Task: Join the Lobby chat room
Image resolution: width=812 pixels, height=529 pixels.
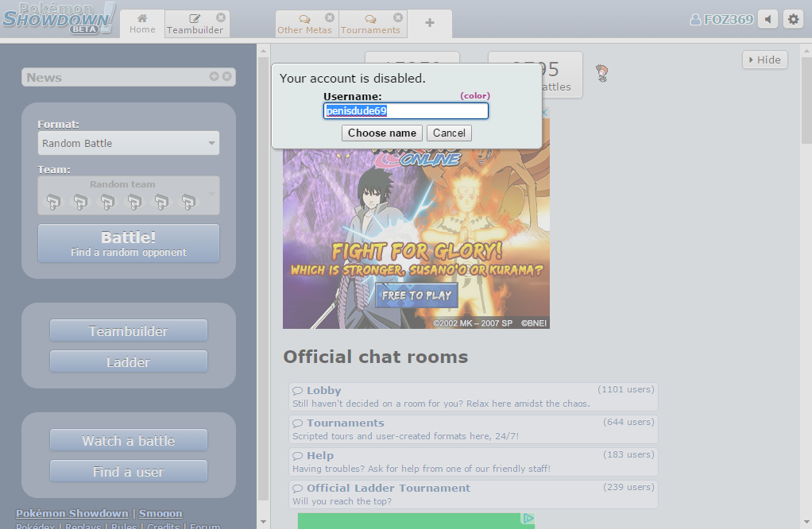Action: (474, 396)
